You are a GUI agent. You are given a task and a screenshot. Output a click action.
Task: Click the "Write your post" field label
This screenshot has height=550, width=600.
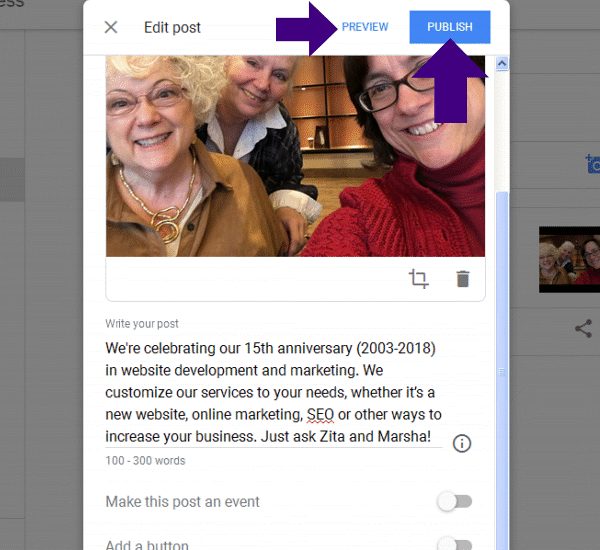142,324
